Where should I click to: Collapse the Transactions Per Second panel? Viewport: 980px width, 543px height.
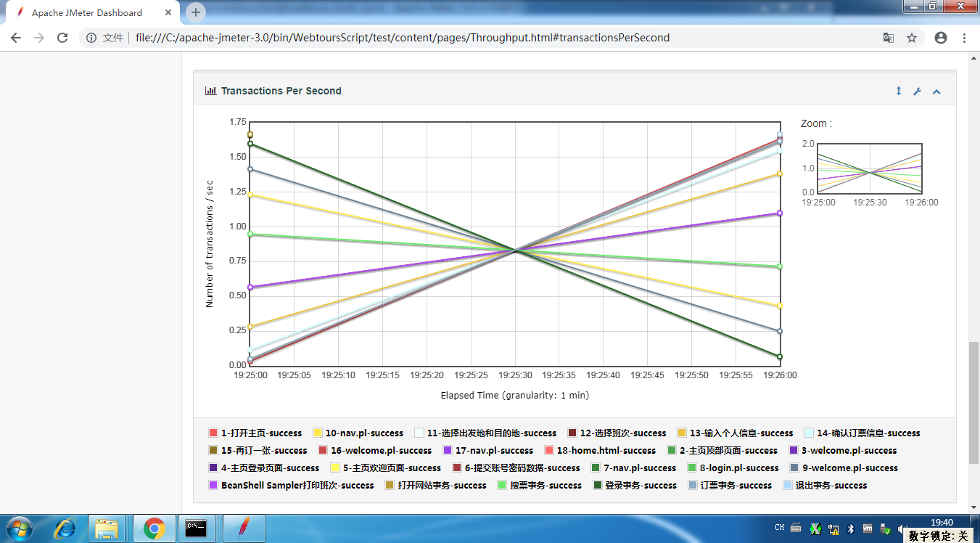point(936,91)
